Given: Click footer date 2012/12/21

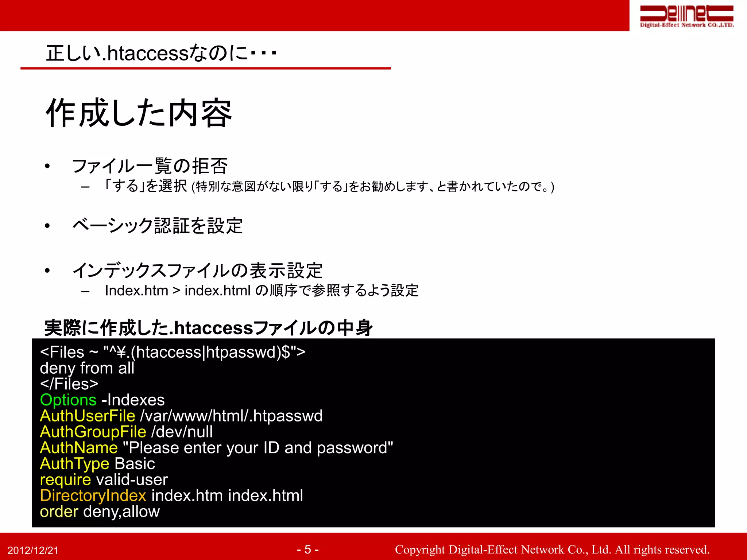Looking at the screenshot, I should pyautogui.click(x=33, y=551).
